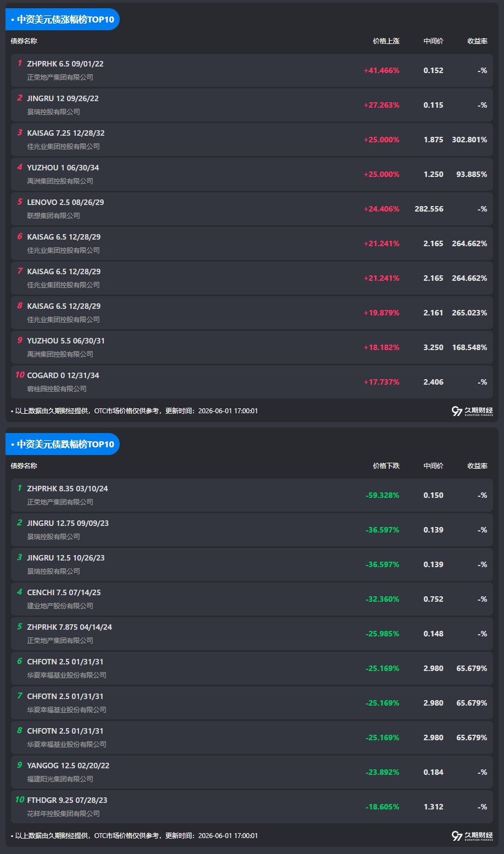Click the -25.985% price drop value
The image size is (504, 854).
click(383, 634)
